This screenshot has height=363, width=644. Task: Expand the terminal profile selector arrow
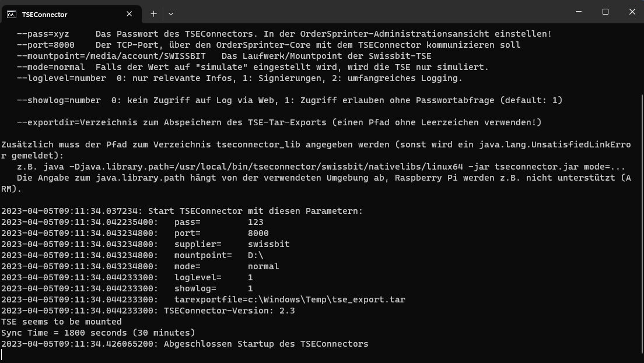point(170,13)
